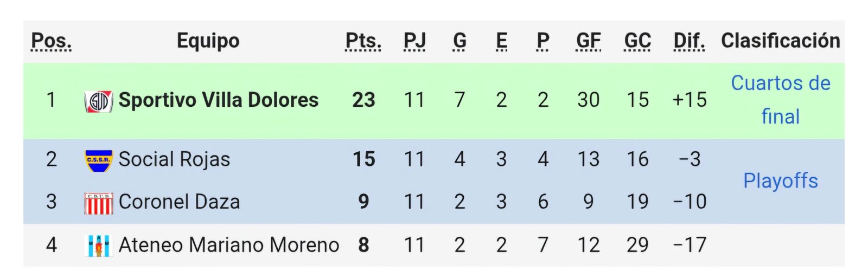This screenshot has width=868, height=278.
Task: Click the Equipo column header
Action: [x=208, y=41]
